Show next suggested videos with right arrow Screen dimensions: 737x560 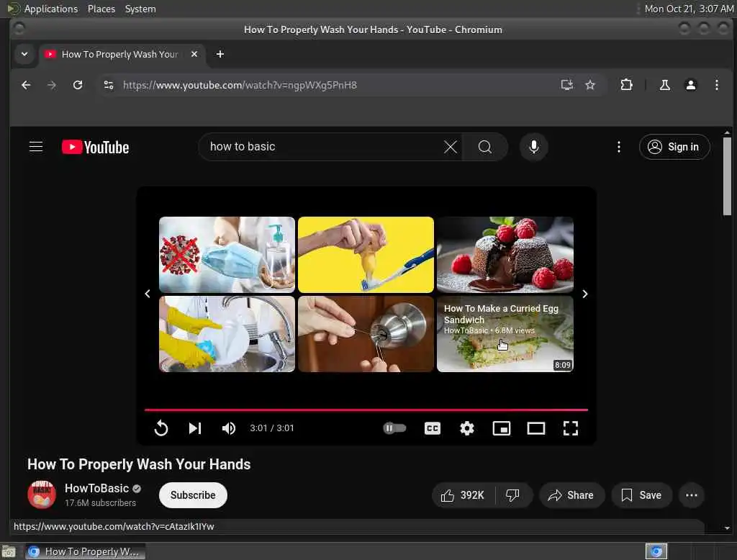[x=584, y=294]
